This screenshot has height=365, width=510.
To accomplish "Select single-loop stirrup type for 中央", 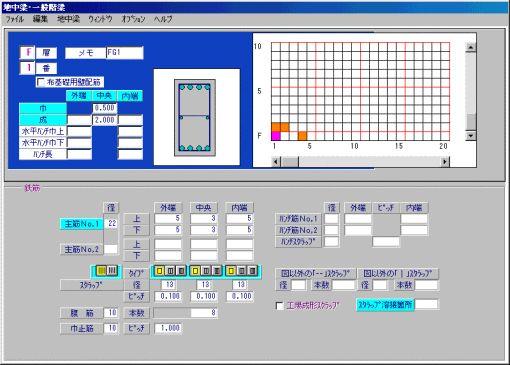I will 196,271.
